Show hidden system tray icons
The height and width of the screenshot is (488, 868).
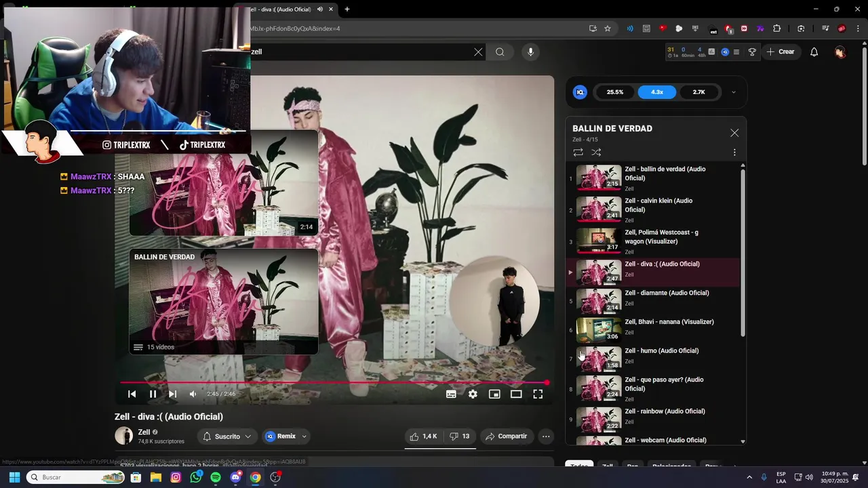(x=749, y=477)
